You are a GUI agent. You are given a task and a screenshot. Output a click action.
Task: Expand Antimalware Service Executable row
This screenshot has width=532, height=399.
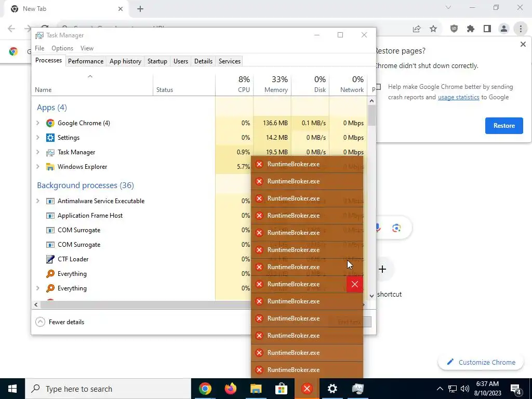(x=38, y=201)
